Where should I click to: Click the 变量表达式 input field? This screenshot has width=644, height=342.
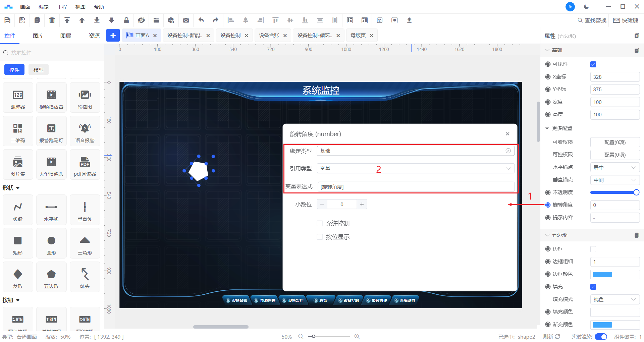click(x=415, y=187)
